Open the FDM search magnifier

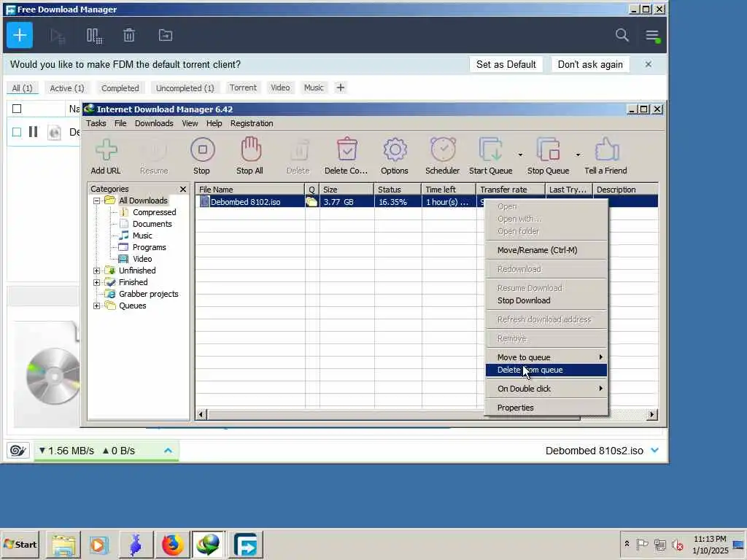(x=622, y=35)
